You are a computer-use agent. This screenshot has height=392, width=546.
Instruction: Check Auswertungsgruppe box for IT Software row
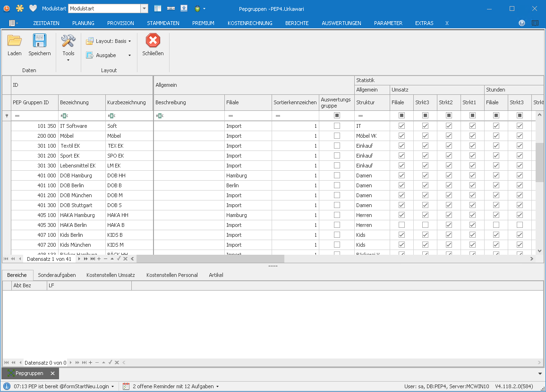click(337, 126)
